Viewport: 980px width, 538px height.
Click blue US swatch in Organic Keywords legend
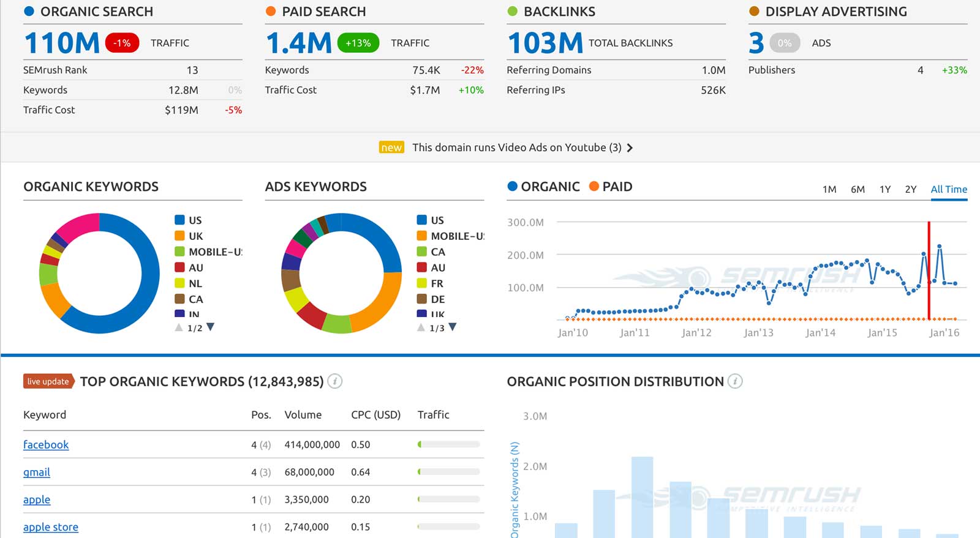click(179, 220)
